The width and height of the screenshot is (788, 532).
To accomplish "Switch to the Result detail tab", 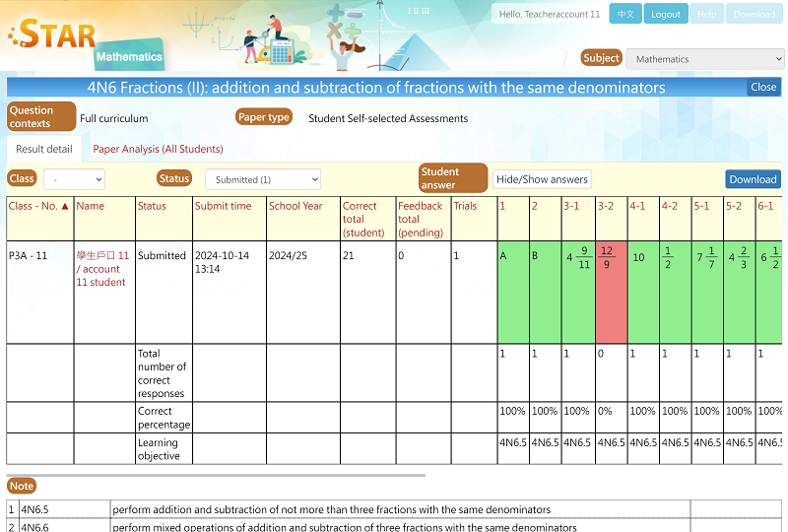I will (x=44, y=150).
